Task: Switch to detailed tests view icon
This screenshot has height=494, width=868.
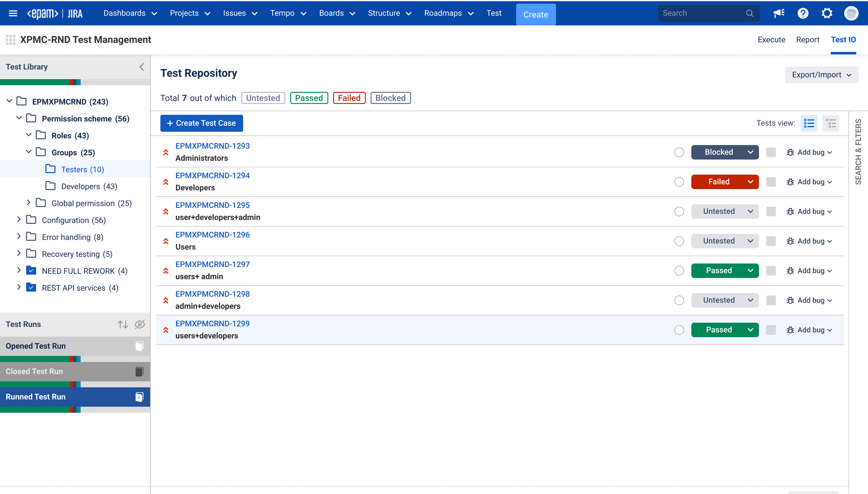Action: (x=830, y=123)
